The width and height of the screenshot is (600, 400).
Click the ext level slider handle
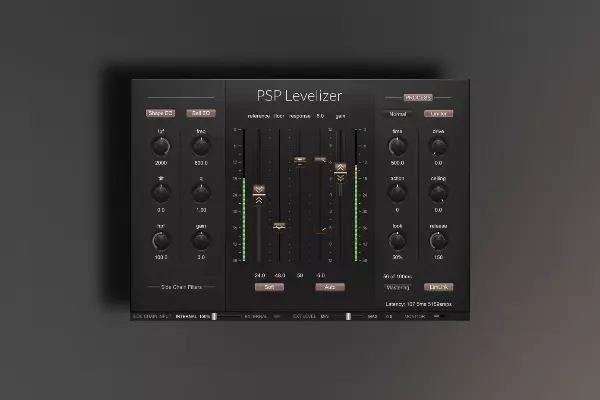(348, 317)
